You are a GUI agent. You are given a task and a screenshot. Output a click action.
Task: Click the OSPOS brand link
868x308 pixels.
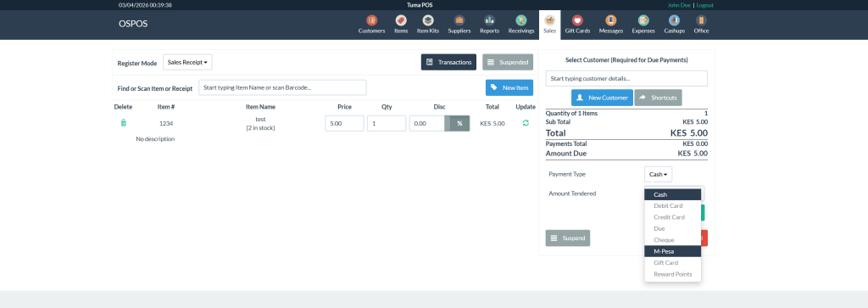pos(133,24)
